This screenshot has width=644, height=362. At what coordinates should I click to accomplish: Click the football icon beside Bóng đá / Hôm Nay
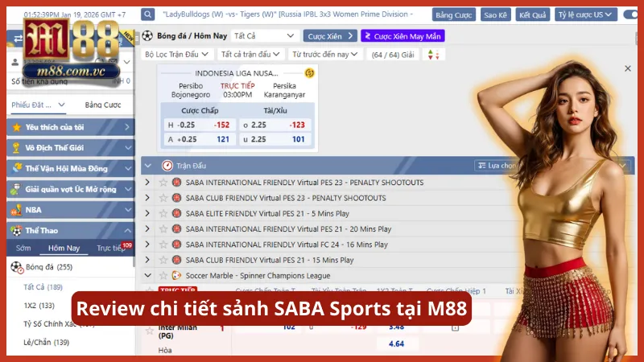(x=147, y=35)
